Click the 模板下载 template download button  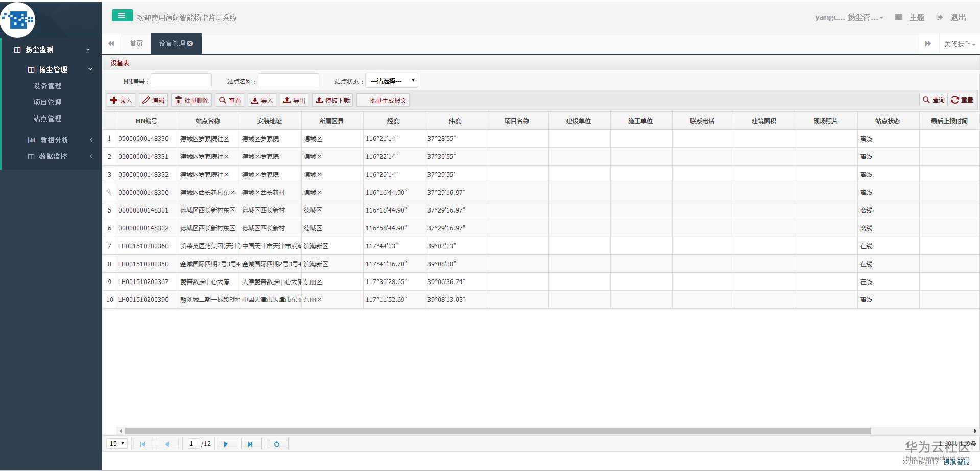point(332,100)
